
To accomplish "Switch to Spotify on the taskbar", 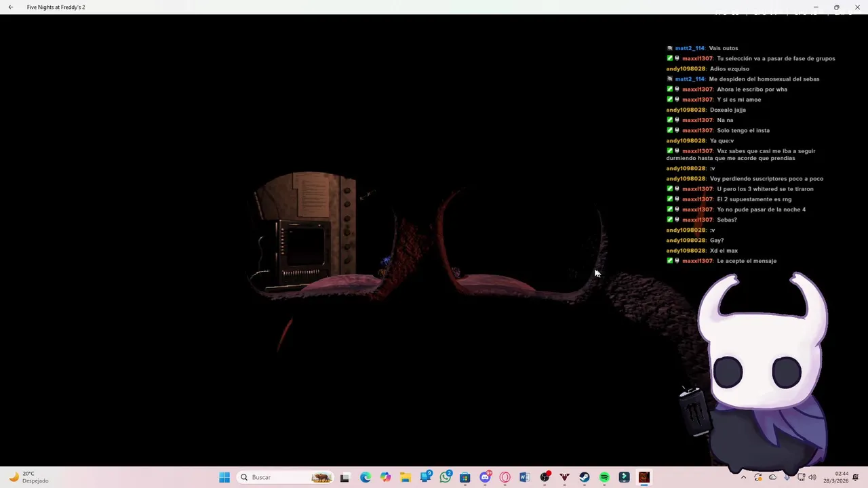I will pyautogui.click(x=604, y=477).
